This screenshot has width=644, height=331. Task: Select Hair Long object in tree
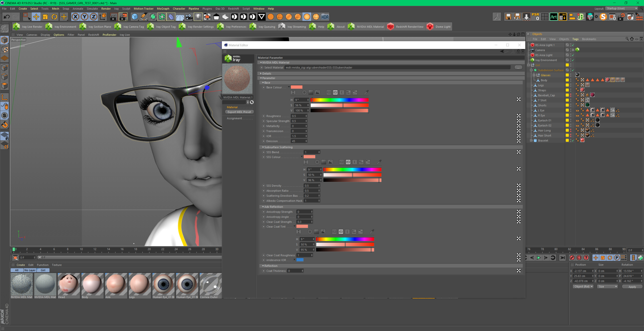(x=544, y=130)
